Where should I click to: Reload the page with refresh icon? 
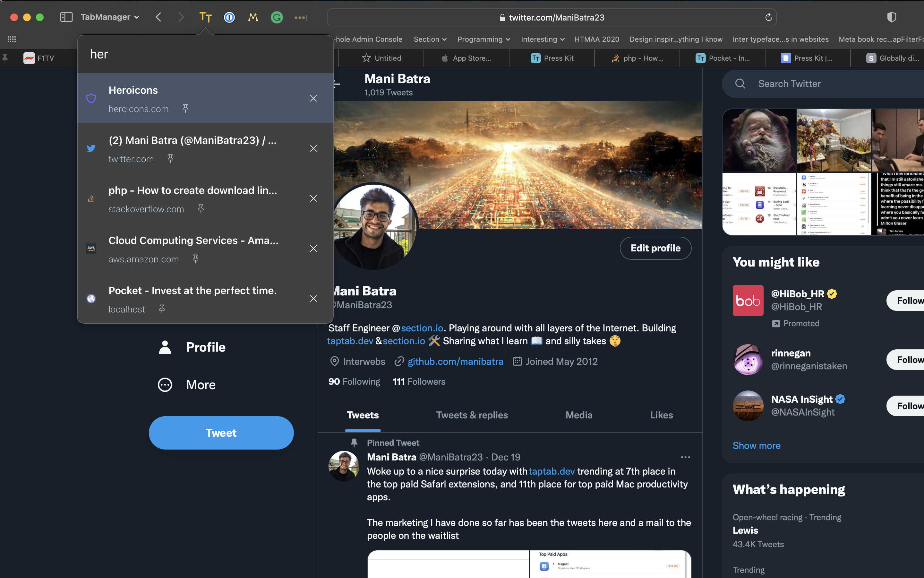coord(768,17)
